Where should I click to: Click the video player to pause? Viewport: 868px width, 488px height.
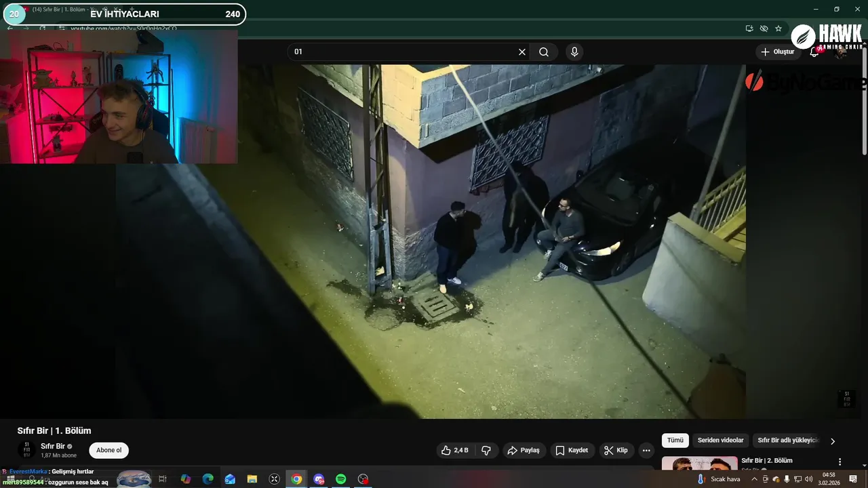tap(434, 241)
